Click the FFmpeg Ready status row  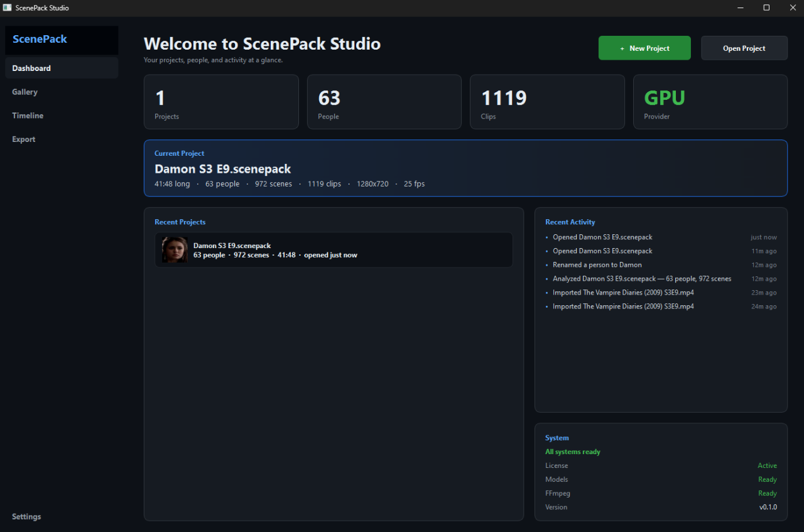[661, 493]
